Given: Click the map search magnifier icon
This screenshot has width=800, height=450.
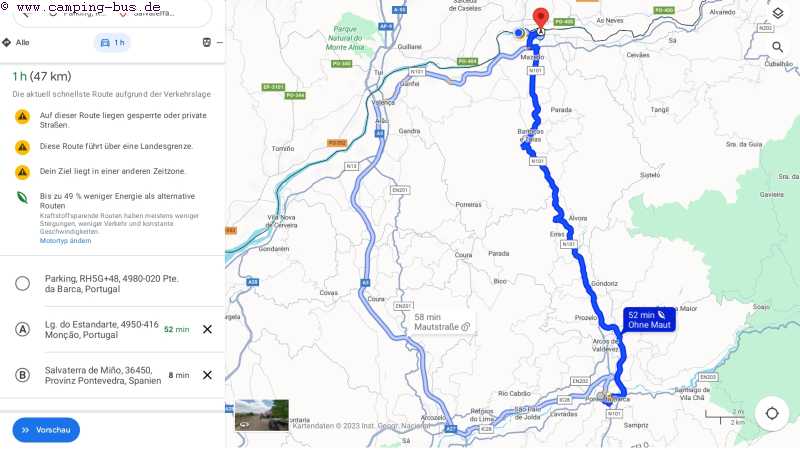Looking at the screenshot, I should tap(777, 47).
